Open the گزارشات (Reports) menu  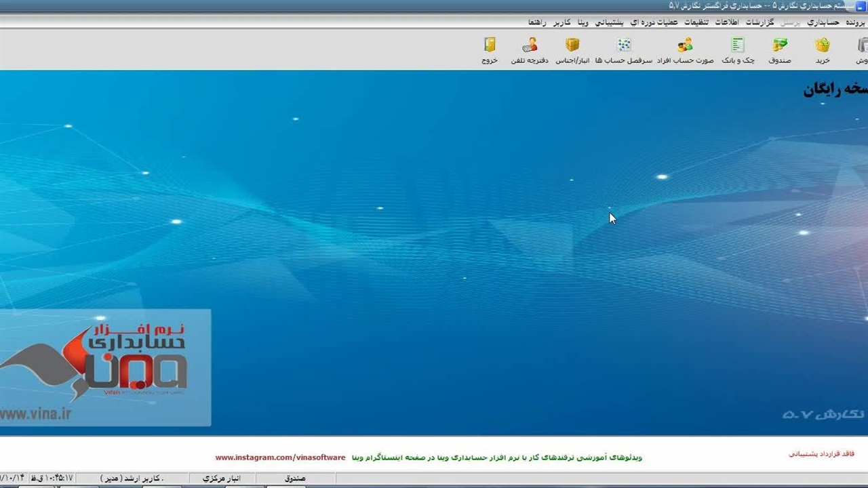click(762, 22)
